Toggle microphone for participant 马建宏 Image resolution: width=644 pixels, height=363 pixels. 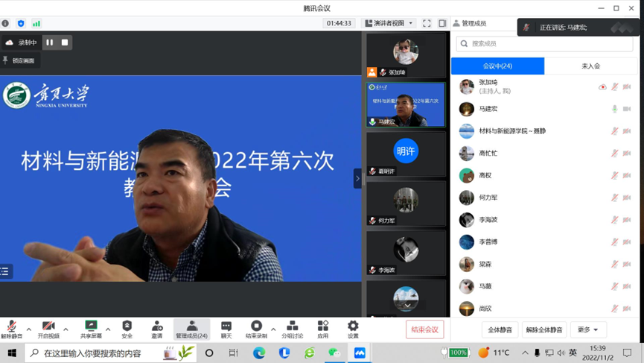tap(614, 109)
